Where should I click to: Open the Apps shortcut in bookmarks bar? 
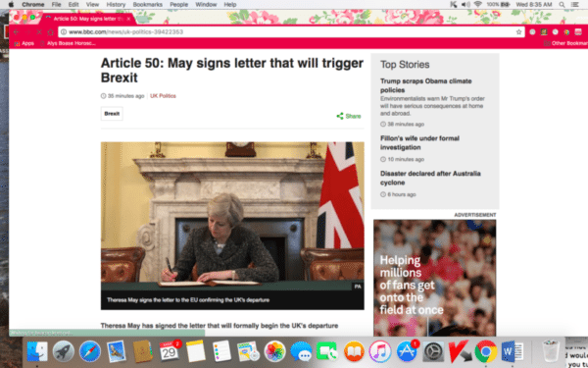pyautogui.click(x=24, y=43)
